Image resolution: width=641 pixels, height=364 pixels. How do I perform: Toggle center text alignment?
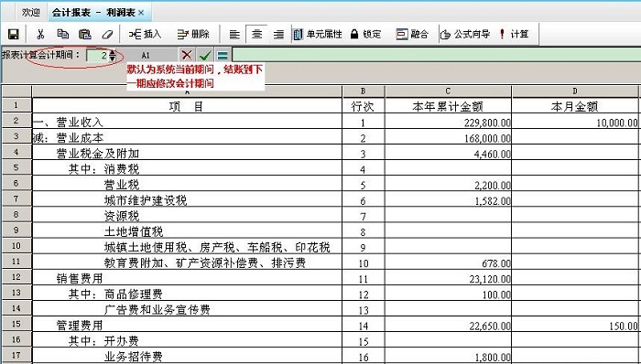[256, 34]
